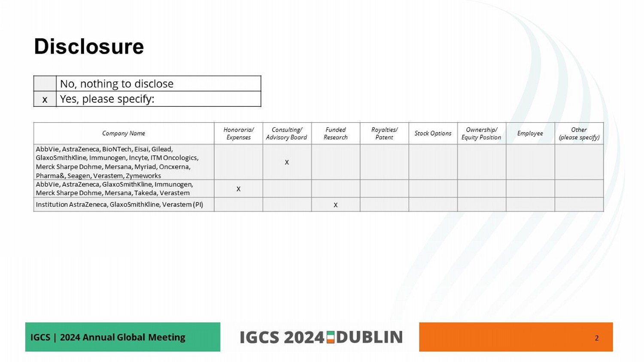This screenshot has width=644, height=362.
Task: Click the Institution AstraZeneca row text
Action: pos(119,205)
